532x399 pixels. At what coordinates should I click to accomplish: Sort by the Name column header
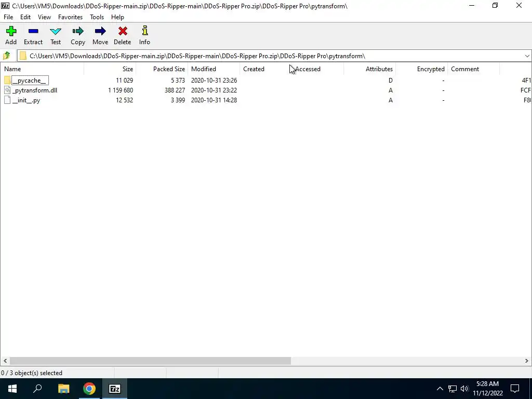(42, 69)
